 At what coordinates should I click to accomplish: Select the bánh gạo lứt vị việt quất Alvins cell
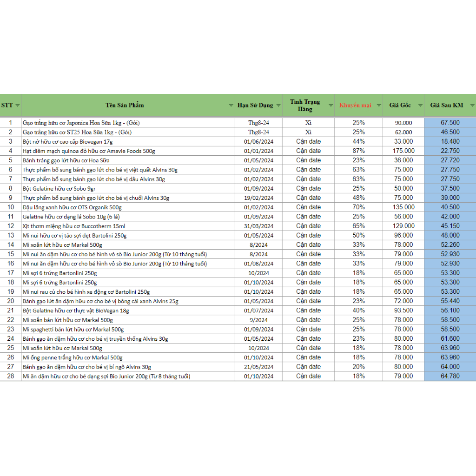click(x=128, y=170)
